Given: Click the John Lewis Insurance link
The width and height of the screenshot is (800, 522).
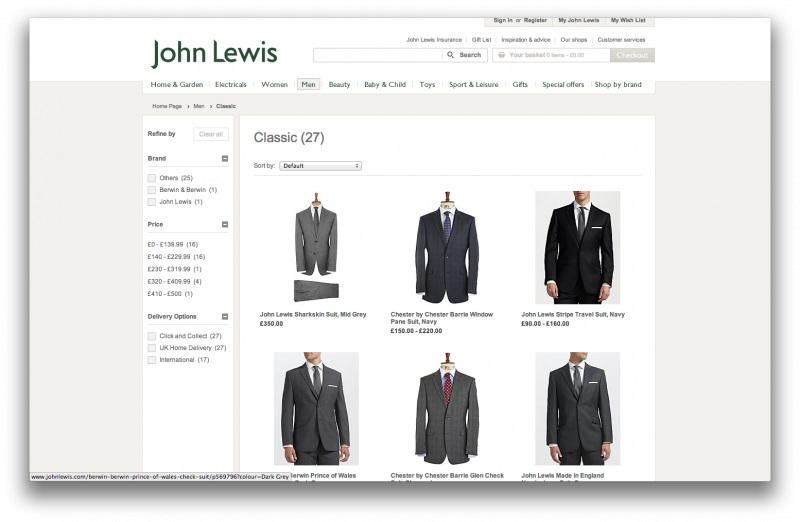Looking at the screenshot, I should pos(434,40).
